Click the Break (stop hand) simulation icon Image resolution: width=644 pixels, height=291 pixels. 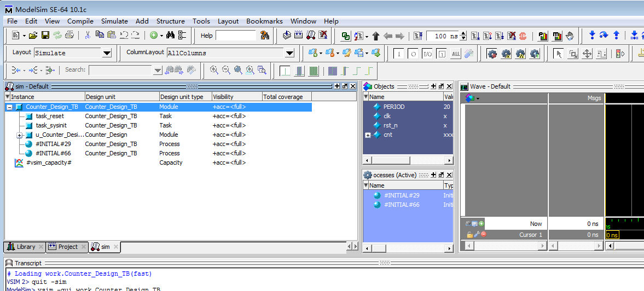point(570,36)
